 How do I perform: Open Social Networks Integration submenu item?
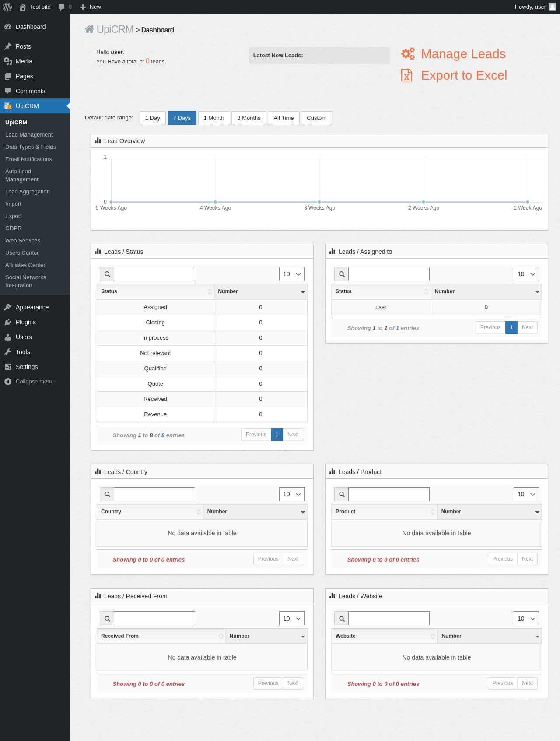click(26, 281)
